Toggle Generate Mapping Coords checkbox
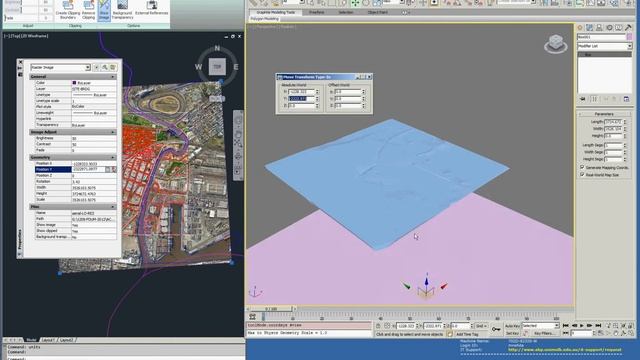 pos(582,167)
